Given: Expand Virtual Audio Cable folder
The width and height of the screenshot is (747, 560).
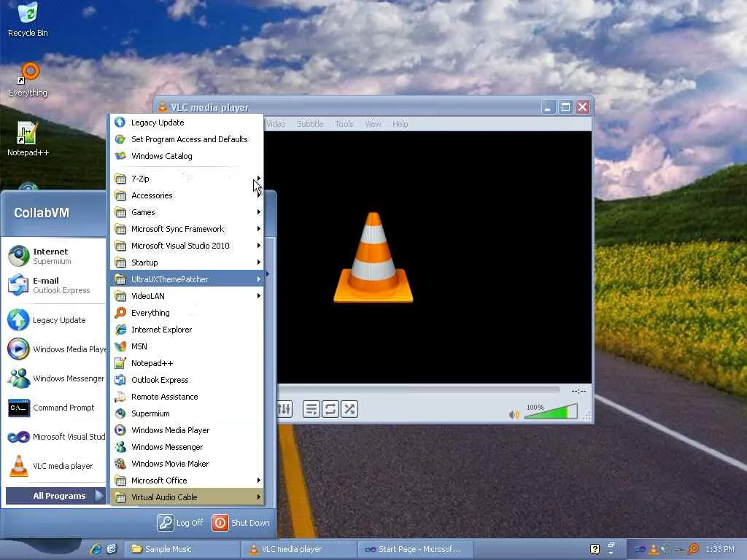Looking at the screenshot, I should point(187,497).
